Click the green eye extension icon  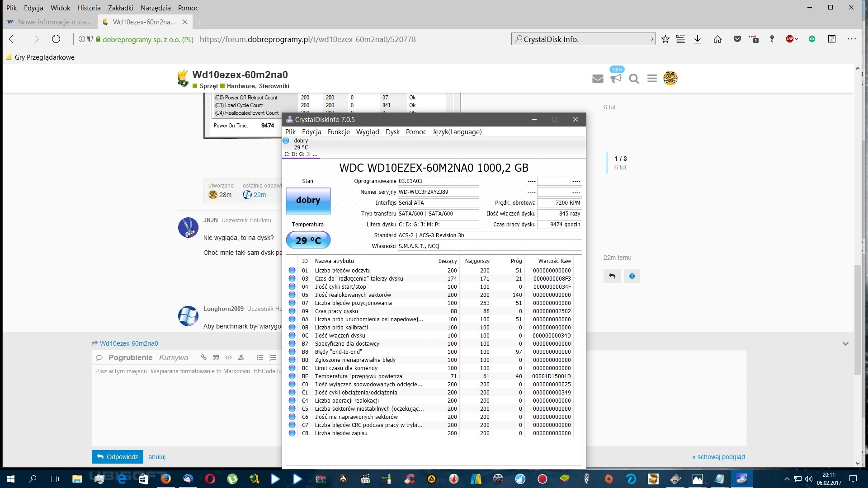[812, 39]
